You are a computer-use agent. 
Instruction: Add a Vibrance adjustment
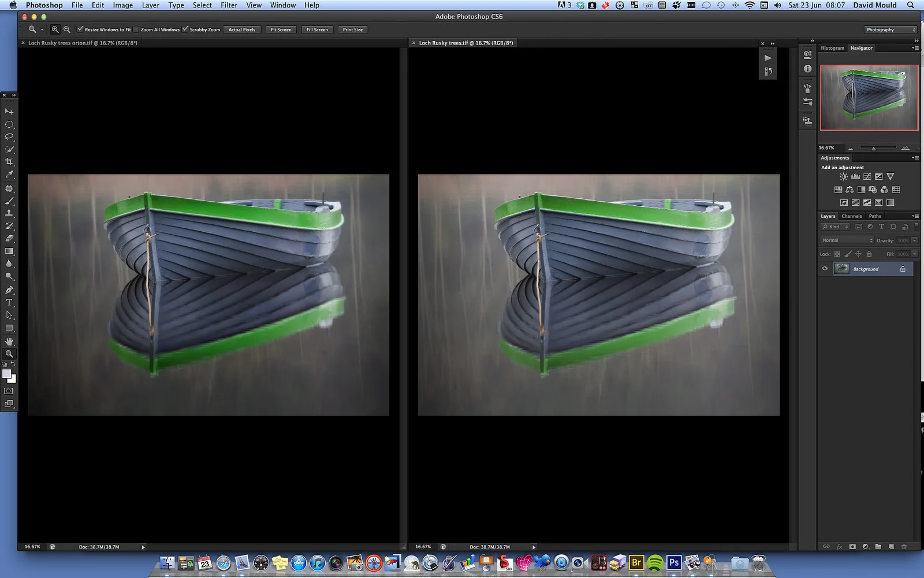(890, 177)
